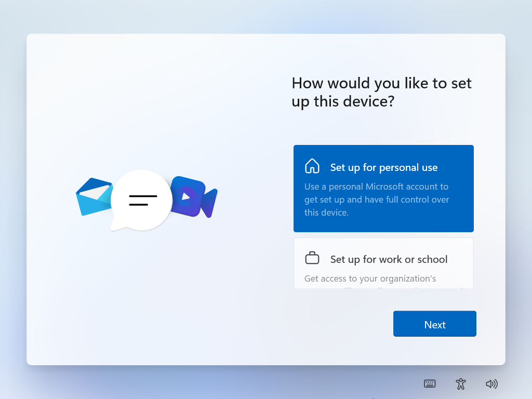Click the Next button

[435, 324]
